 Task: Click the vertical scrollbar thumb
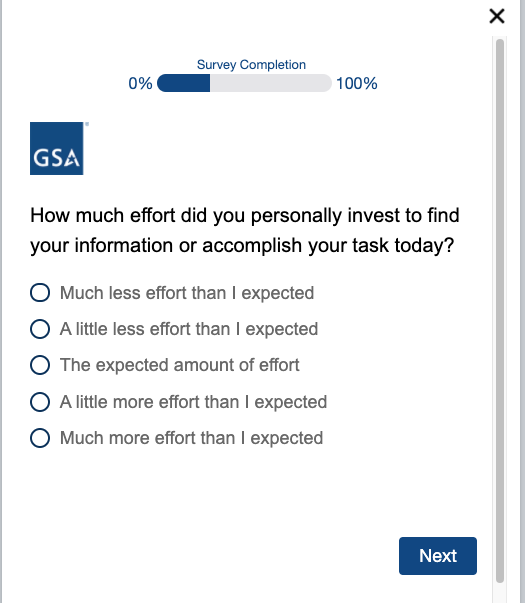[x=500, y=311]
